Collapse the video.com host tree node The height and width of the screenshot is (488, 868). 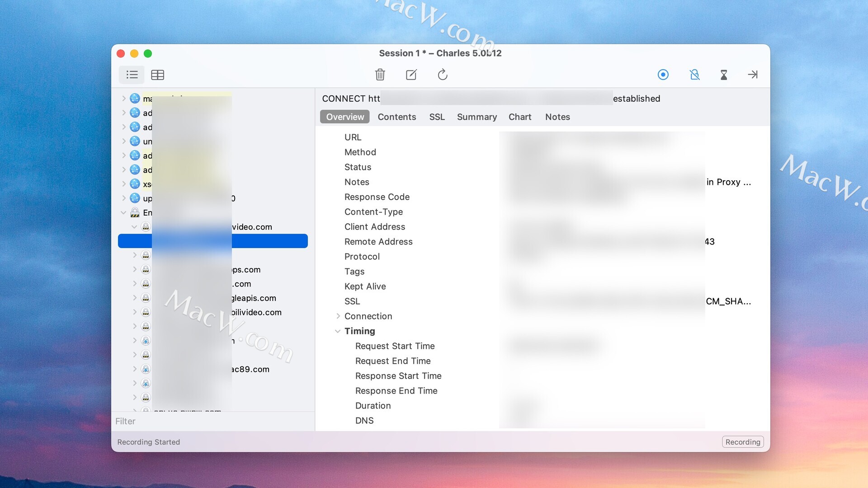tap(134, 227)
